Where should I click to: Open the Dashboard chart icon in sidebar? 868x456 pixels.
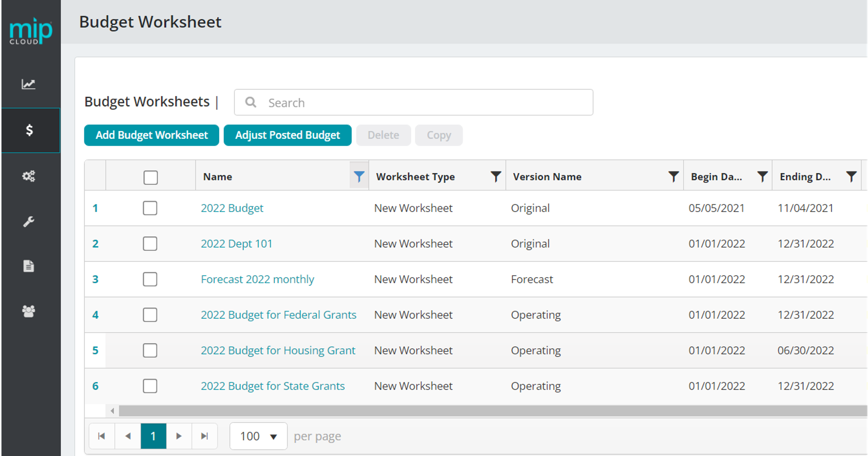(x=29, y=84)
